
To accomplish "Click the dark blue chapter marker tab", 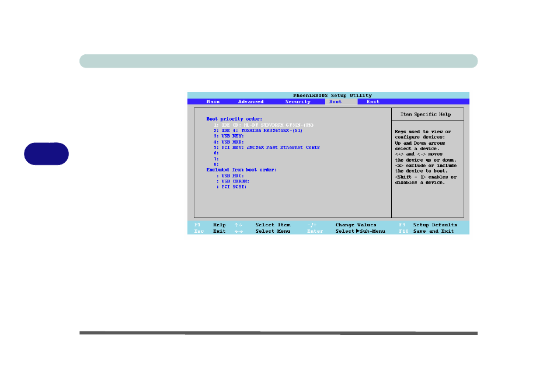I will pos(46,153).
